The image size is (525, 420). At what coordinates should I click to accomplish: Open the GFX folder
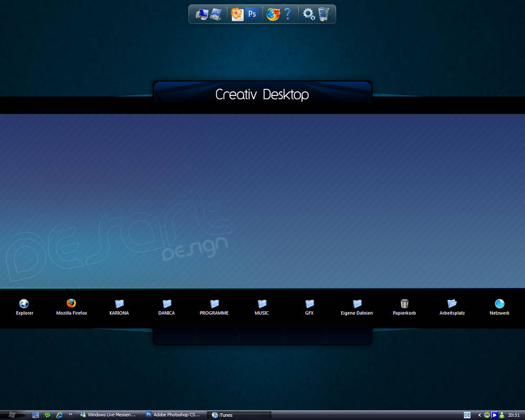[x=309, y=307]
